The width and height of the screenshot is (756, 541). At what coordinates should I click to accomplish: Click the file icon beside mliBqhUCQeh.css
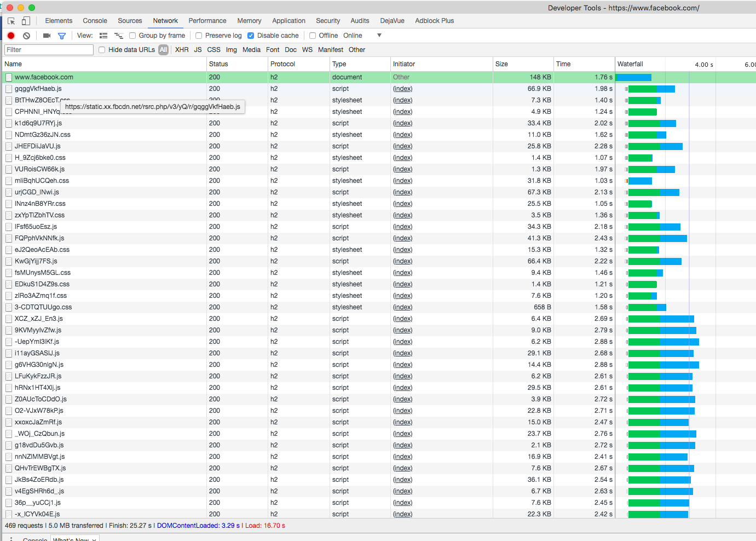[x=9, y=181]
